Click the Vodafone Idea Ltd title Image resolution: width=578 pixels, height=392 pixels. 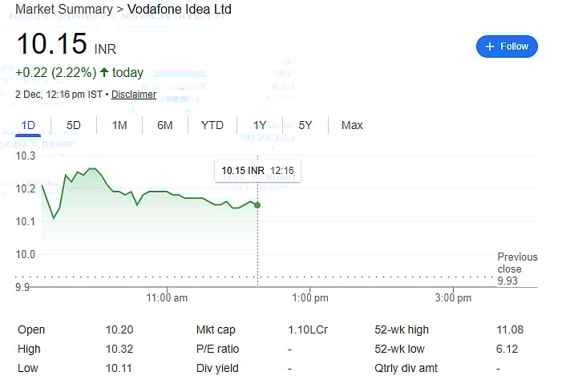[x=180, y=10]
